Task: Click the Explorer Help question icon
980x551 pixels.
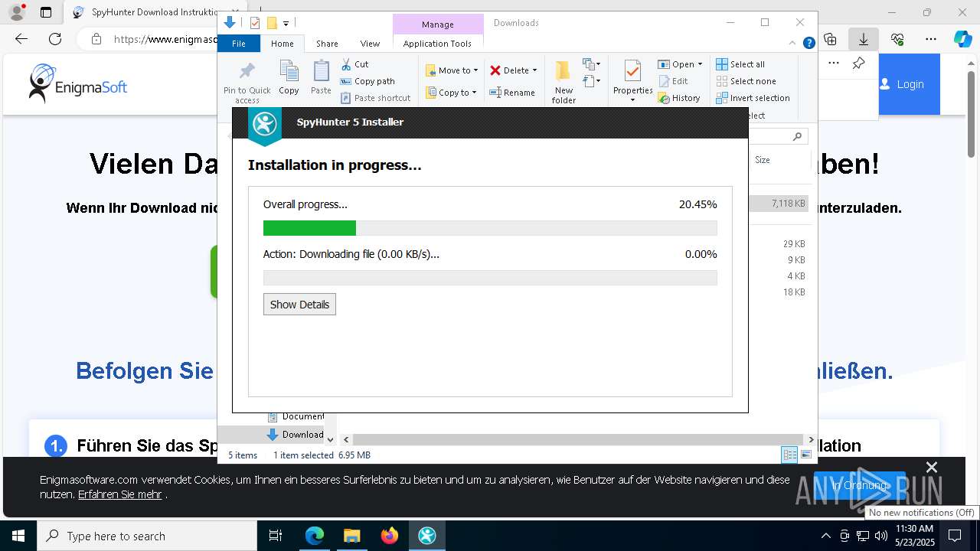Action: point(808,44)
